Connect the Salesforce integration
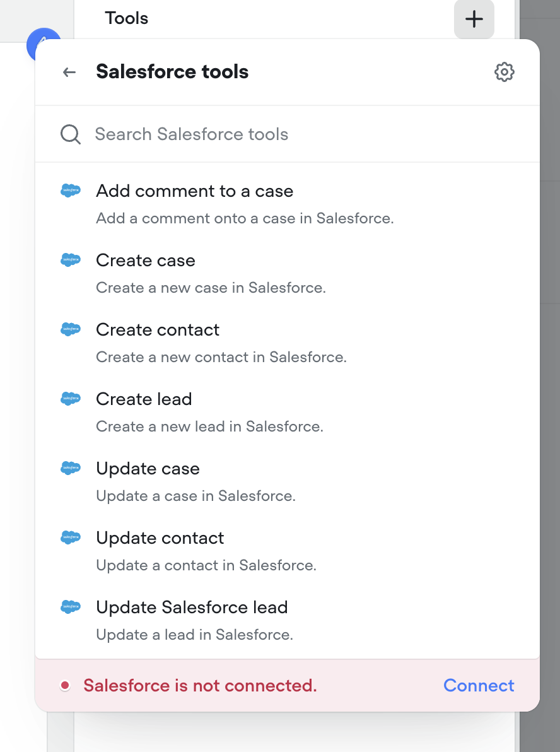 click(479, 685)
